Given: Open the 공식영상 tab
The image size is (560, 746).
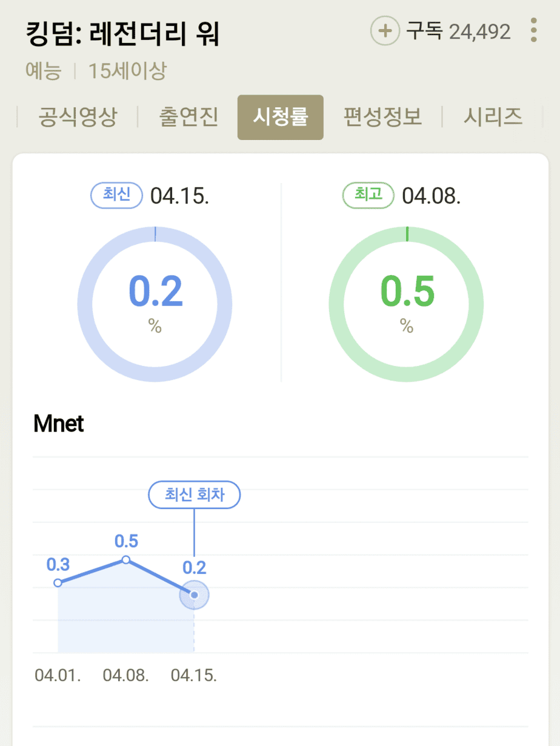Looking at the screenshot, I should pyautogui.click(x=78, y=117).
